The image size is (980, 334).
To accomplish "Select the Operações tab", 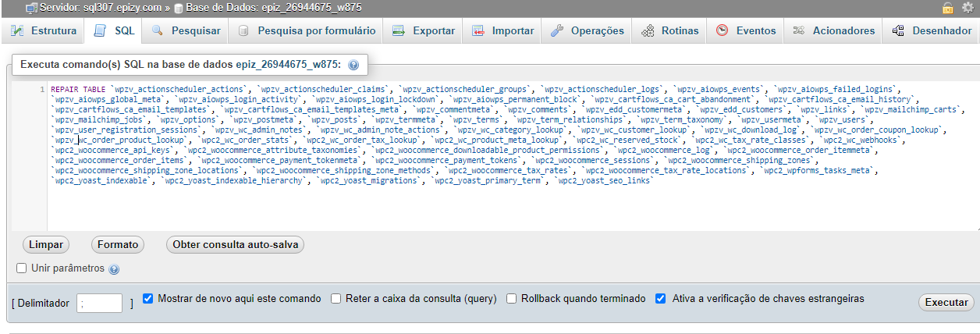I will point(588,31).
